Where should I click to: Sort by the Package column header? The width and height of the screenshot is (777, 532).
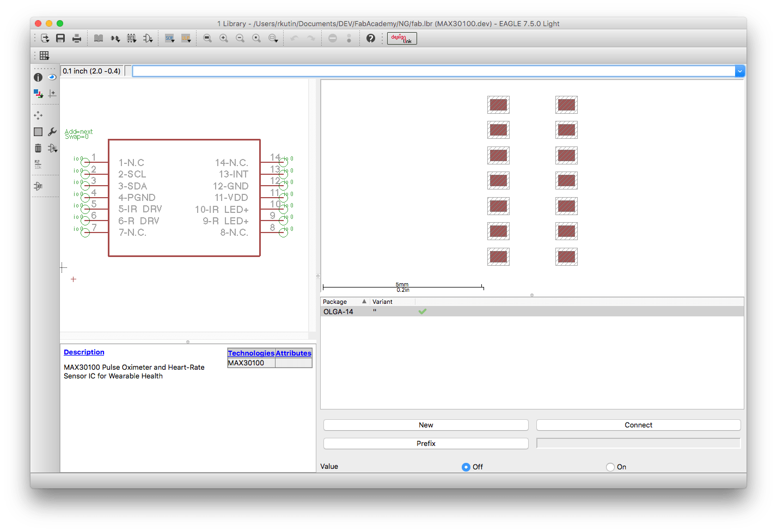click(345, 302)
